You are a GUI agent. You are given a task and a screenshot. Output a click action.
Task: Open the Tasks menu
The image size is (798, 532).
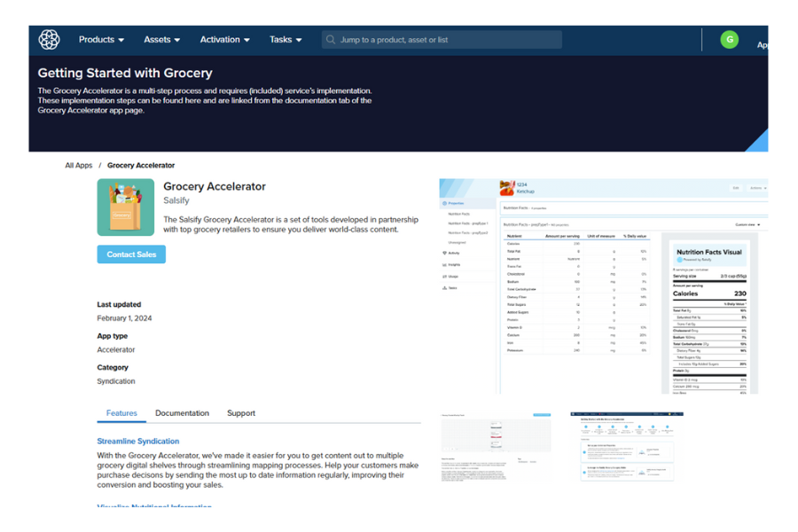point(286,40)
